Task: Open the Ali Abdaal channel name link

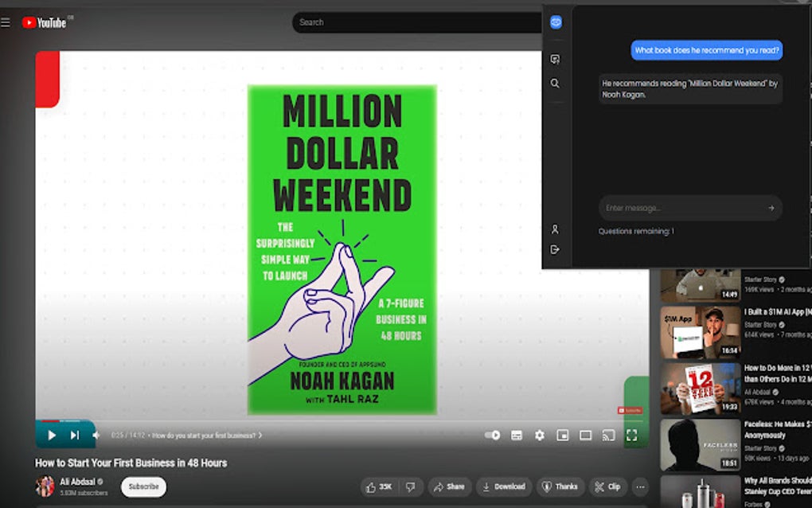Action: click(x=78, y=482)
